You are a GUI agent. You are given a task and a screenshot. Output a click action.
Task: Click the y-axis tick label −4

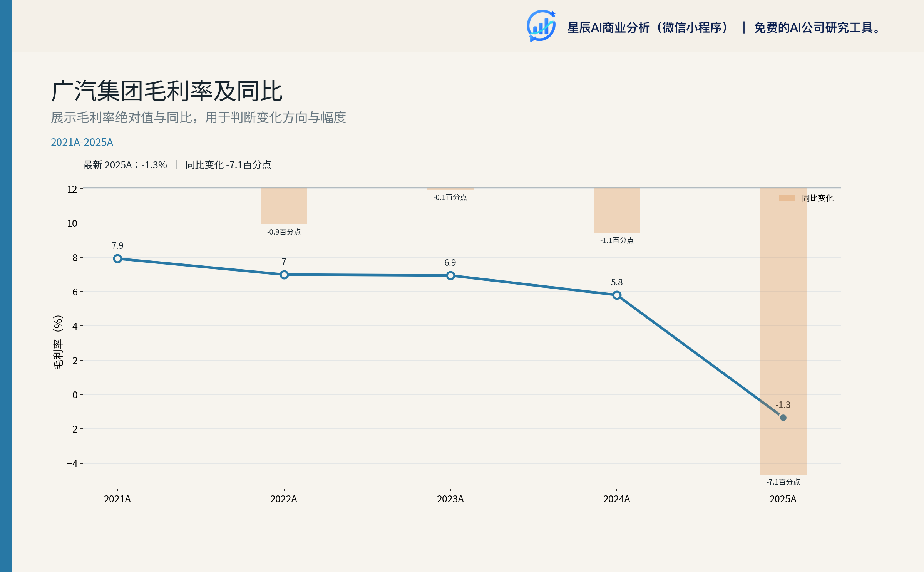point(72,464)
